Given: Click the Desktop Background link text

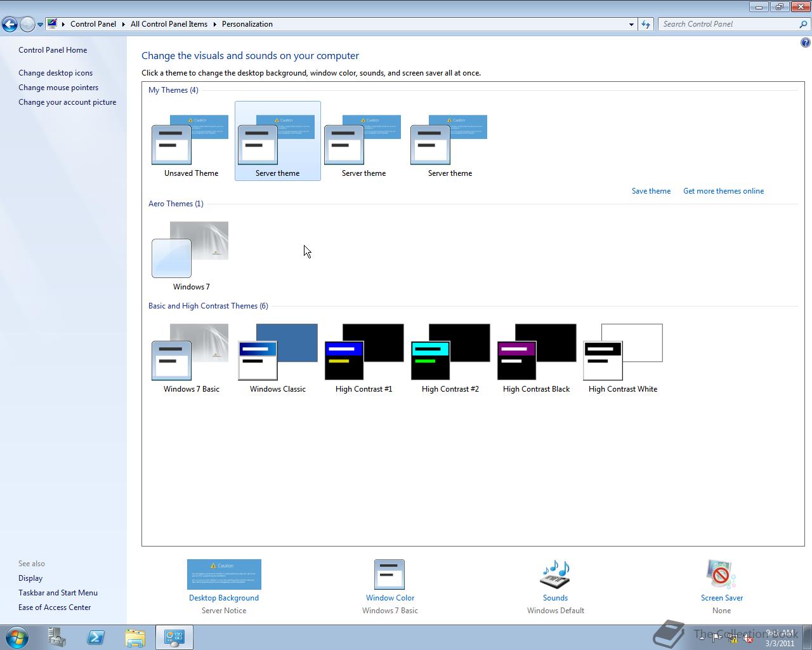Looking at the screenshot, I should coord(224,598).
